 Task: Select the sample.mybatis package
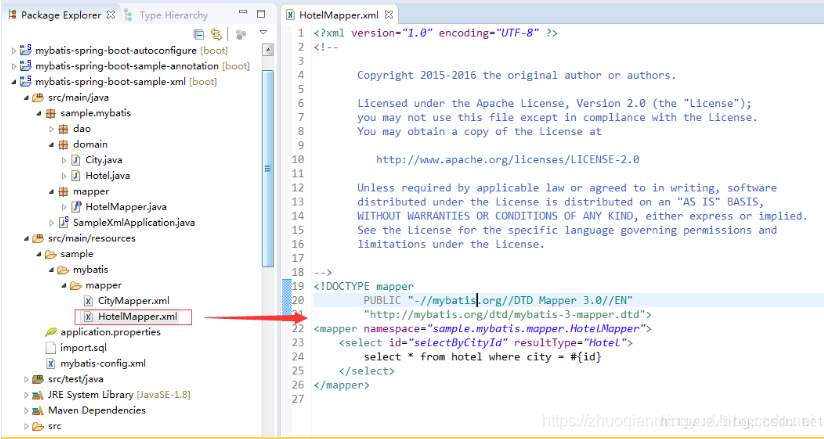point(96,113)
